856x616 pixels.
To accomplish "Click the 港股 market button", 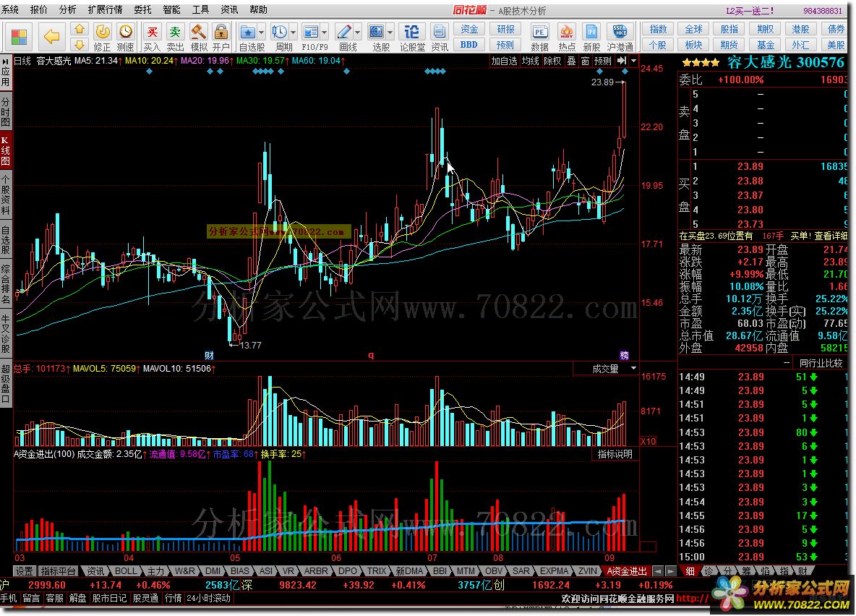I will point(800,30).
